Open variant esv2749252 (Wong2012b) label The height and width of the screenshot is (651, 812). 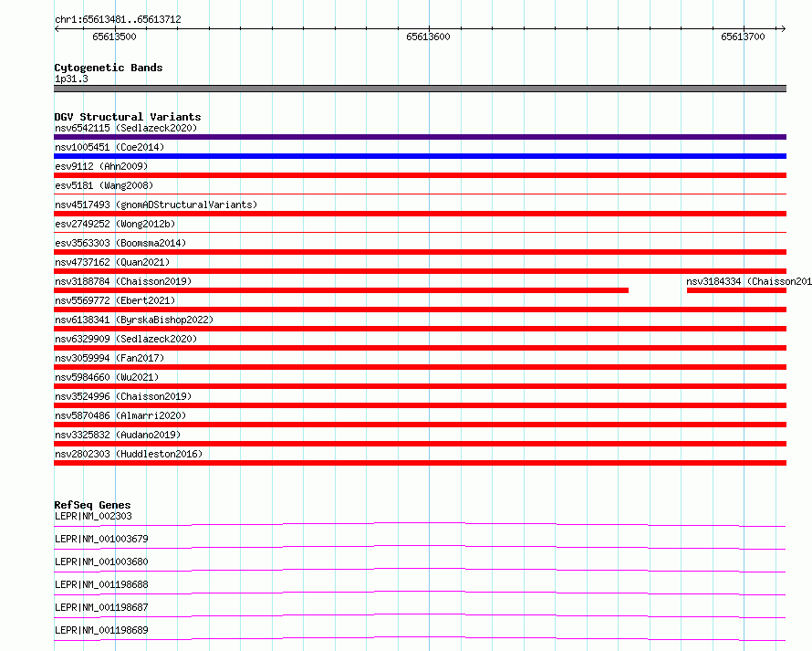(x=115, y=224)
